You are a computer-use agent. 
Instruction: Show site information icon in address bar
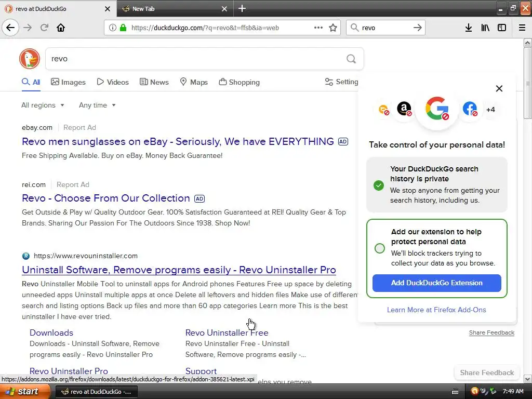click(112, 28)
